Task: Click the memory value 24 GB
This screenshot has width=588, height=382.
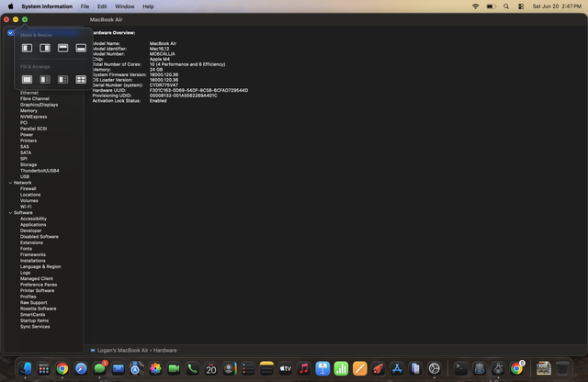Action: tap(156, 70)
